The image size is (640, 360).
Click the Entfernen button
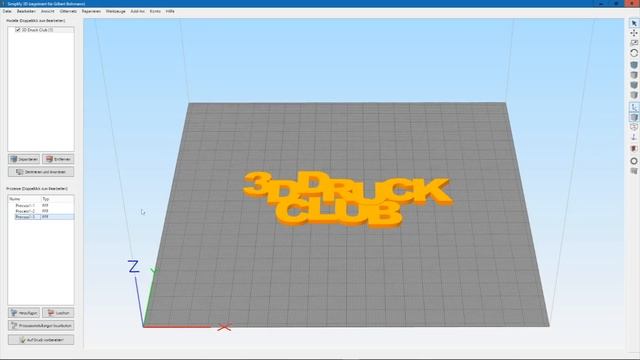click(58, 159)
